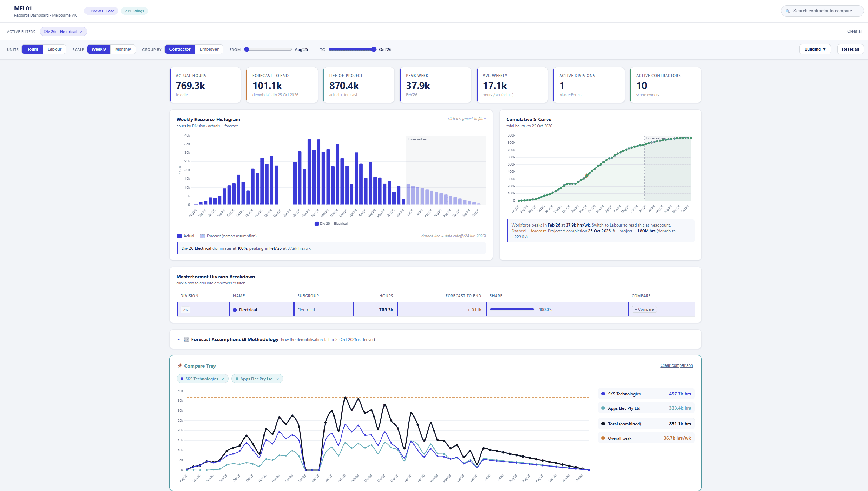Click the Clear comparison link

click(x=676, y=365)
